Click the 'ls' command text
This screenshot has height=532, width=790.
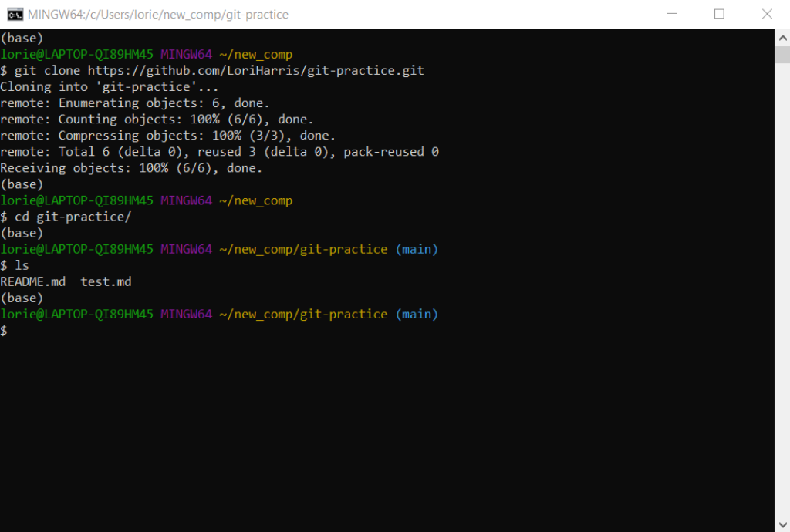tap(22, 265)
